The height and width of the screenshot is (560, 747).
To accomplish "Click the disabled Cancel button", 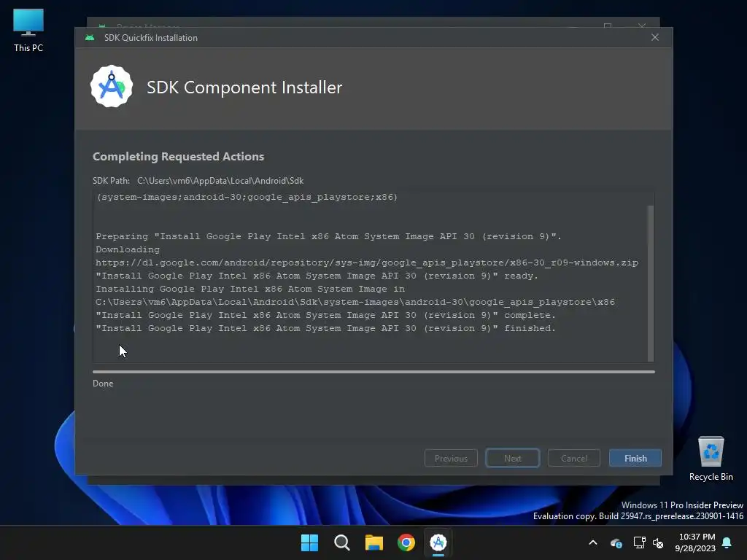I will coord(573,458).
